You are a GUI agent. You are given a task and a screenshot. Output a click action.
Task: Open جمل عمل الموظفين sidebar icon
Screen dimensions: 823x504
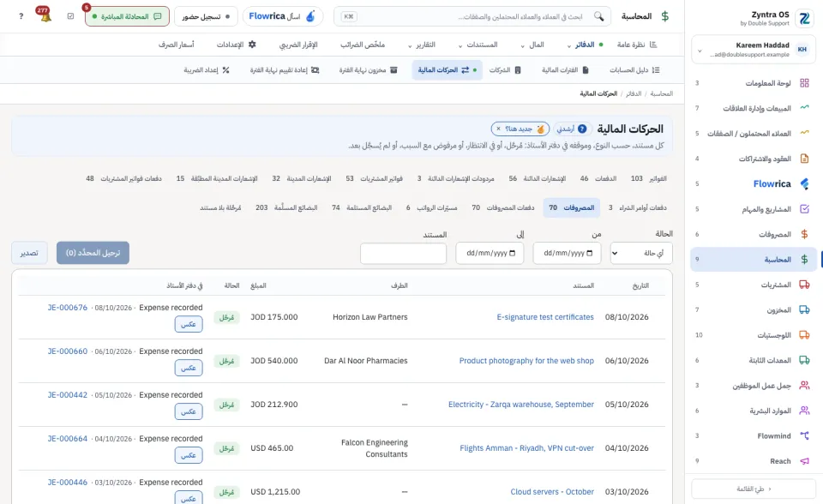(804, 386)
